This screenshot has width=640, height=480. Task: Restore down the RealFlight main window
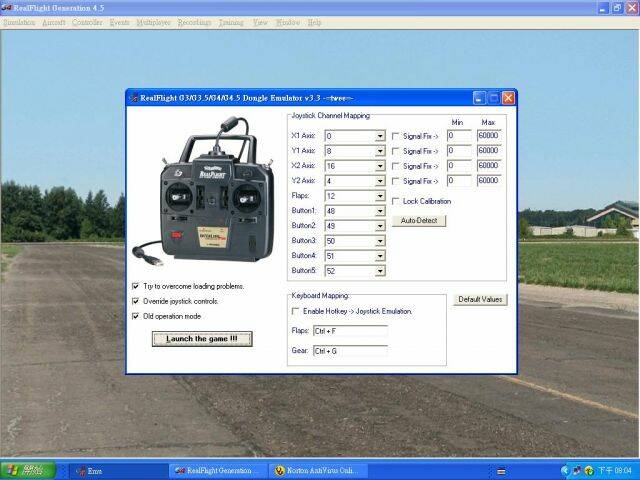(618, 8)
